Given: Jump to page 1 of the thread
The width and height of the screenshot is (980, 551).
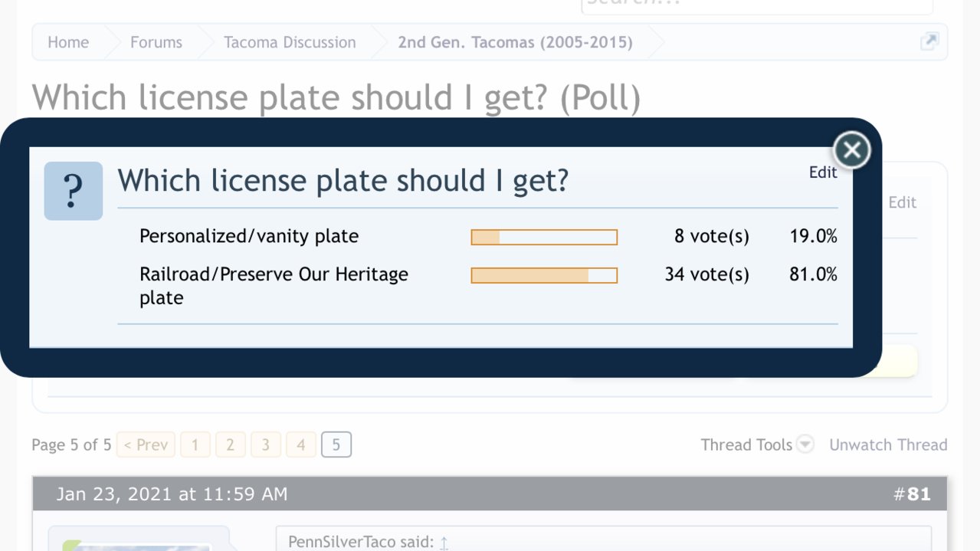Looking at the screenshot, I should point(195,444).
